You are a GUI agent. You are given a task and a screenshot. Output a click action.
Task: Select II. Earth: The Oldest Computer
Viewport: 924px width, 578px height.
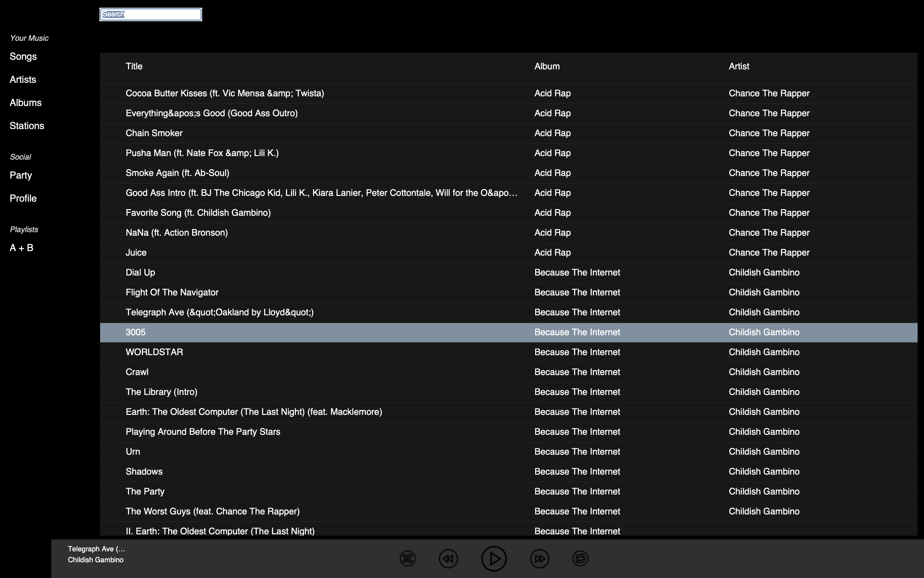point(509,529)
